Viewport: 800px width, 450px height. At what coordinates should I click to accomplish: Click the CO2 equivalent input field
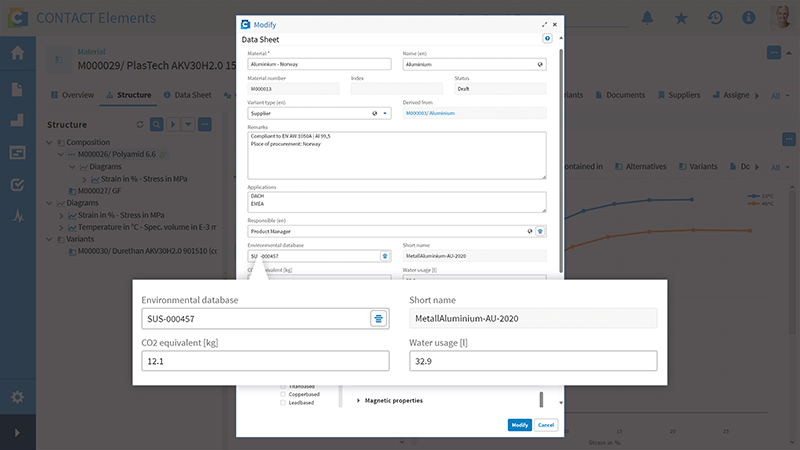265,361
